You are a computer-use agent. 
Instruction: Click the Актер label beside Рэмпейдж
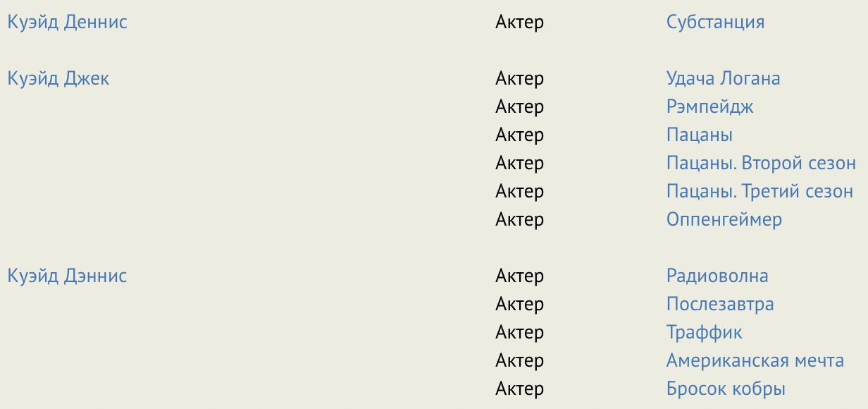519,106
